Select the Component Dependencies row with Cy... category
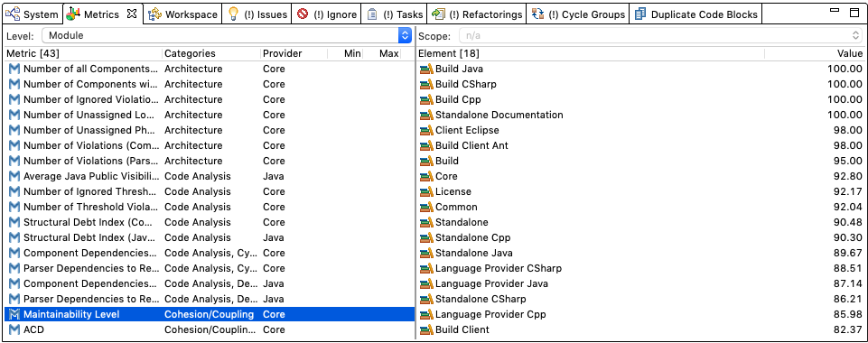 coord(210,253)
